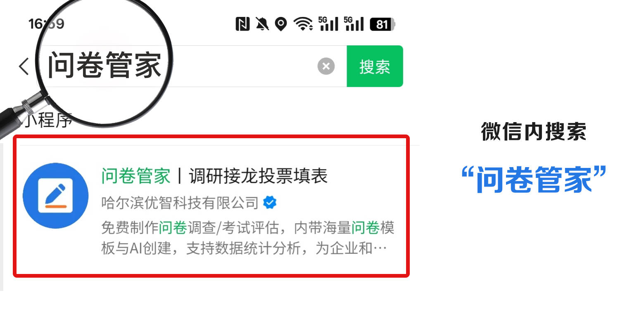644x321 pixels.
Task: Click the blue verified badge next to 哈尔滨优智科技有限公司
Action: (270, 203)
